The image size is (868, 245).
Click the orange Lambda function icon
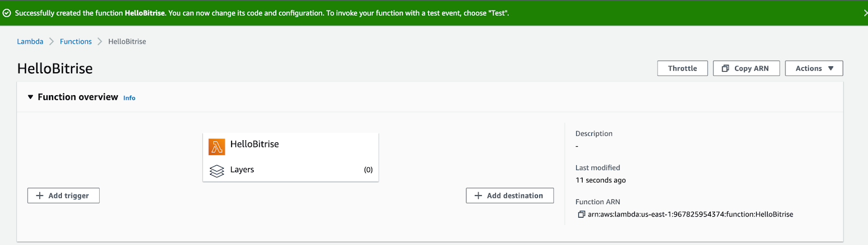[x=216, y=147]
